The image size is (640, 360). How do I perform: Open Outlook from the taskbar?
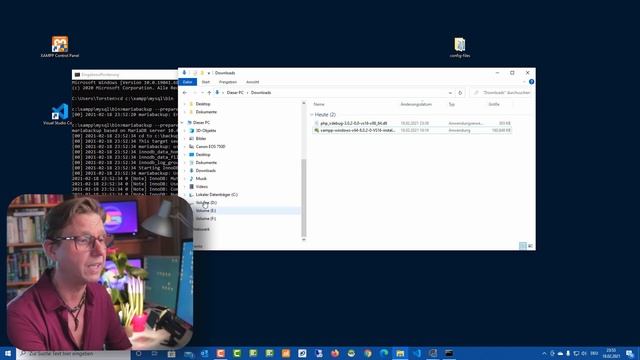coord(204,353)
